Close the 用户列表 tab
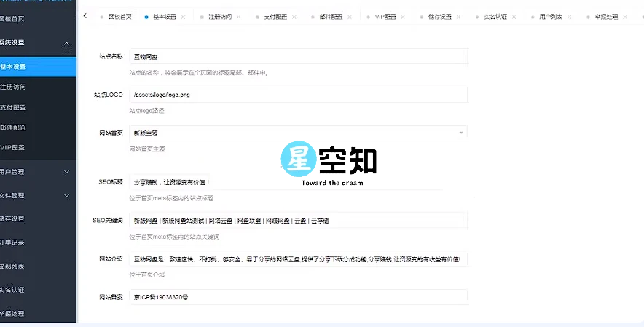644x327 pixels. 569,17
